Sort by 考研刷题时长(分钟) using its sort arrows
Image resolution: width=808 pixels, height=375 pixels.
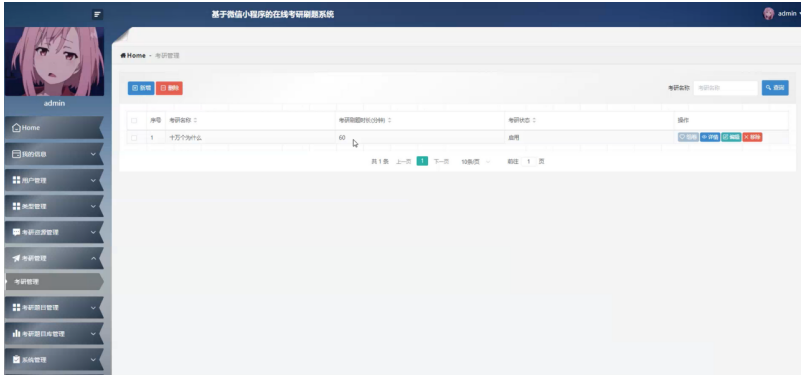coord(390,121)
